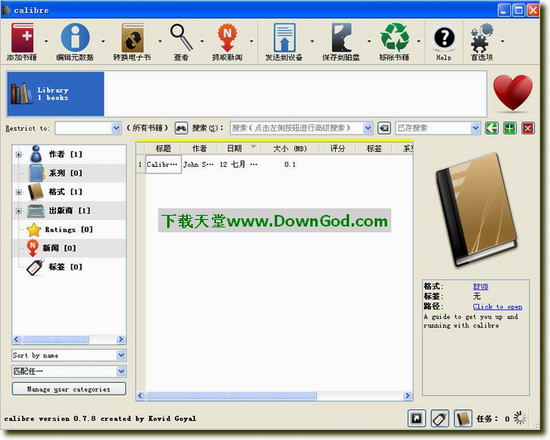Clear the search box with reset icon
550x440 pixels.
(384, 128)
